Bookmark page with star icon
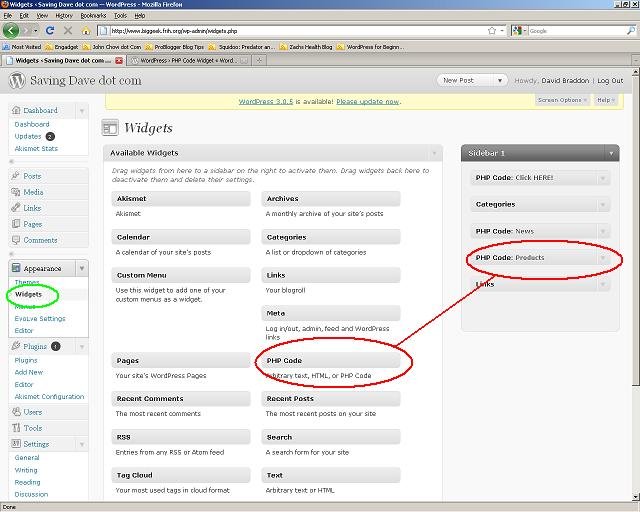640x512 pixels. (x=492, y=31)
